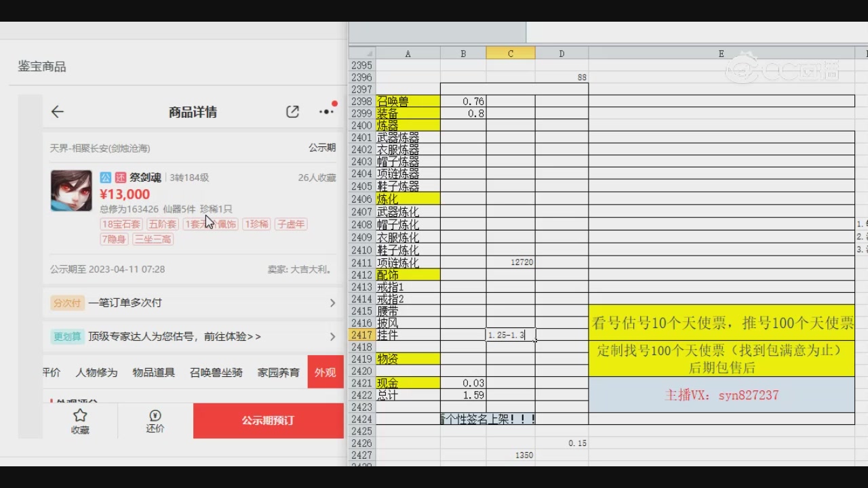Screen dimensions: 868x488
Task: Switch to the 家园养育 tab
Action: [x=279, y=372]
